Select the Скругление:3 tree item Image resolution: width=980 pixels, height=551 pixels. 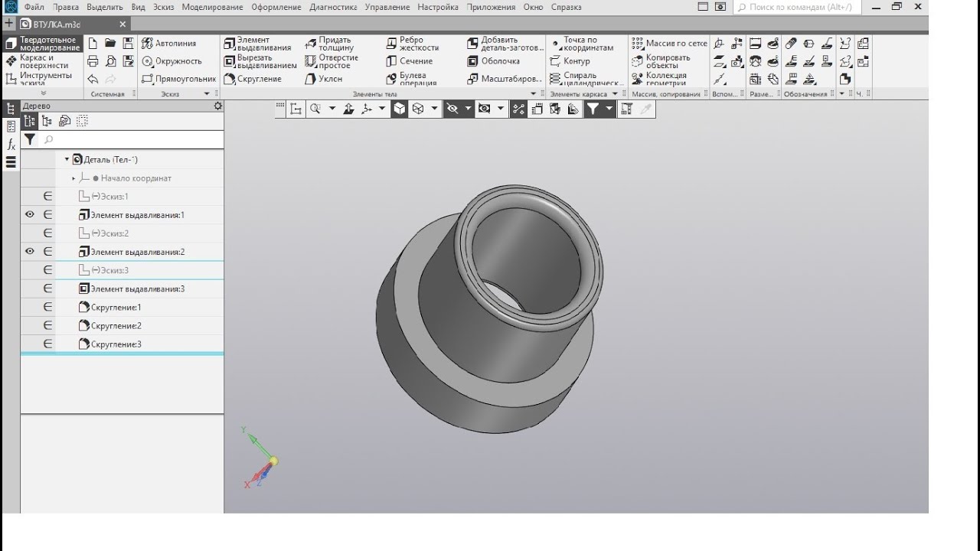(116, 344)
